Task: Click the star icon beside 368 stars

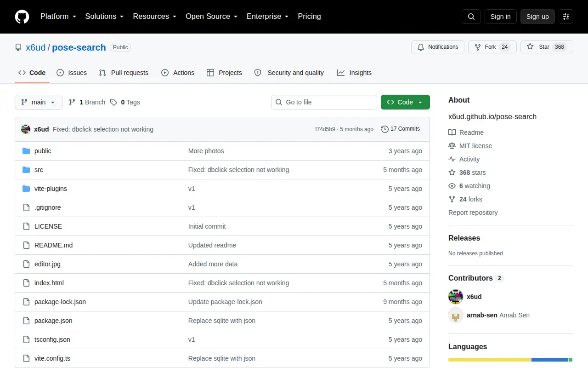Action: (452, 172)
